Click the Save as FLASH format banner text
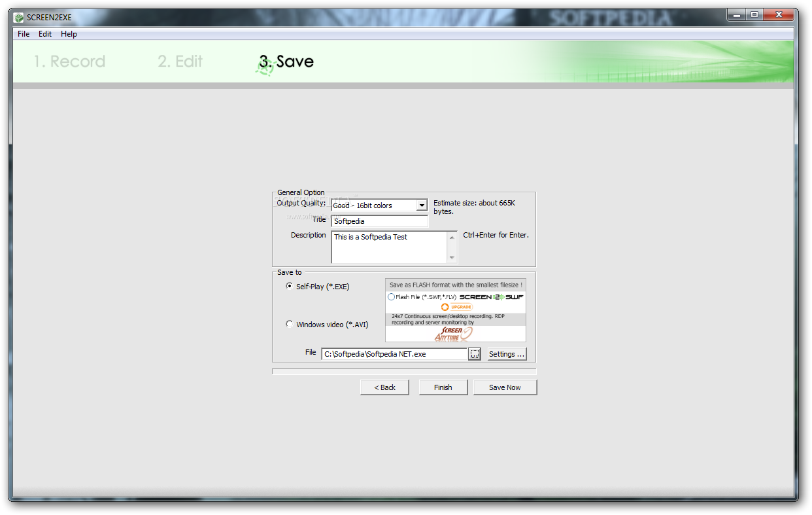The width and height of the screenshot is (812, 515). pos(456,285)
